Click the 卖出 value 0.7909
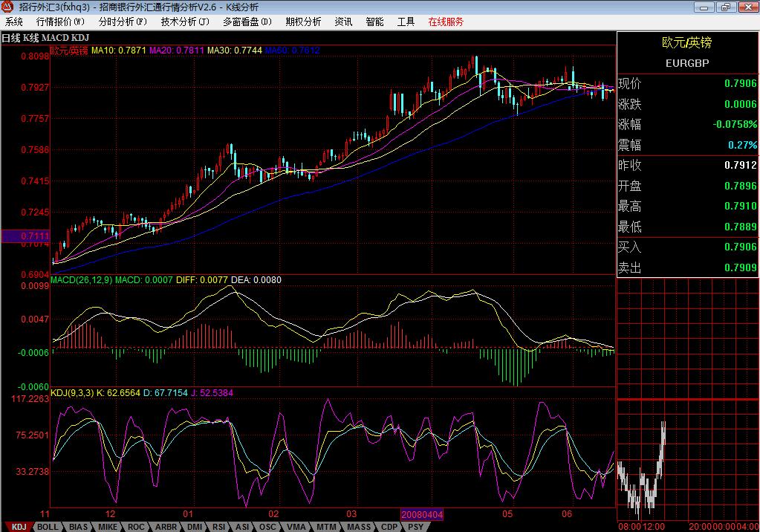760x532 pixels. click(740, 267)
